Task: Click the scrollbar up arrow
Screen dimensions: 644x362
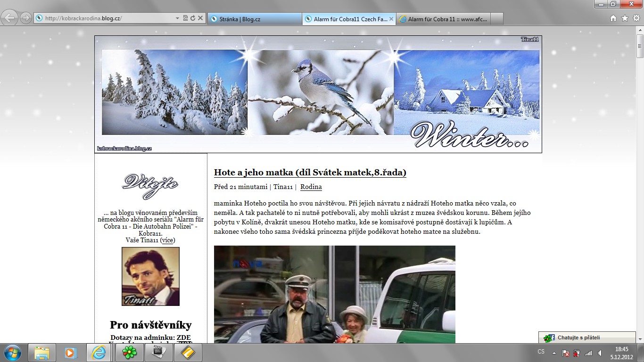Action: point(640,30)
